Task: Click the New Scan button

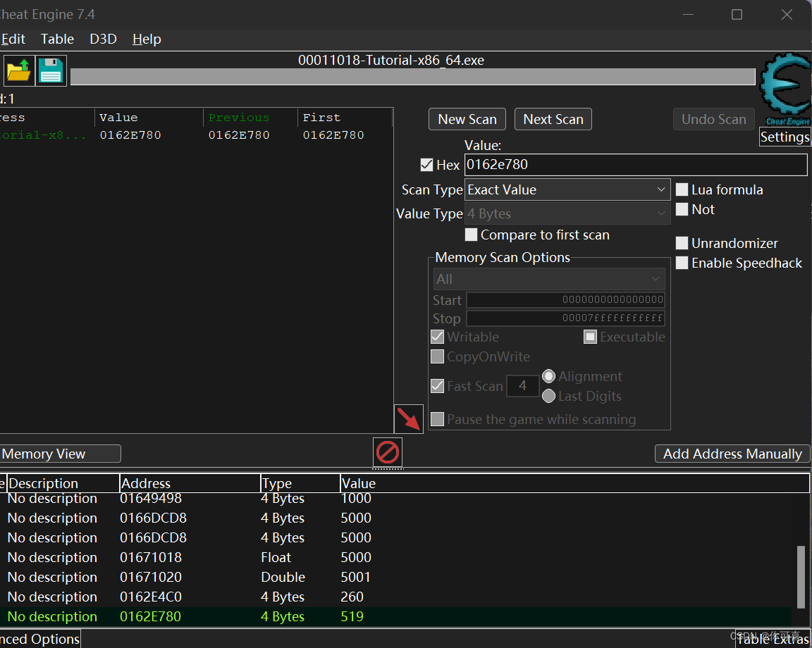Action: [467, 119]
